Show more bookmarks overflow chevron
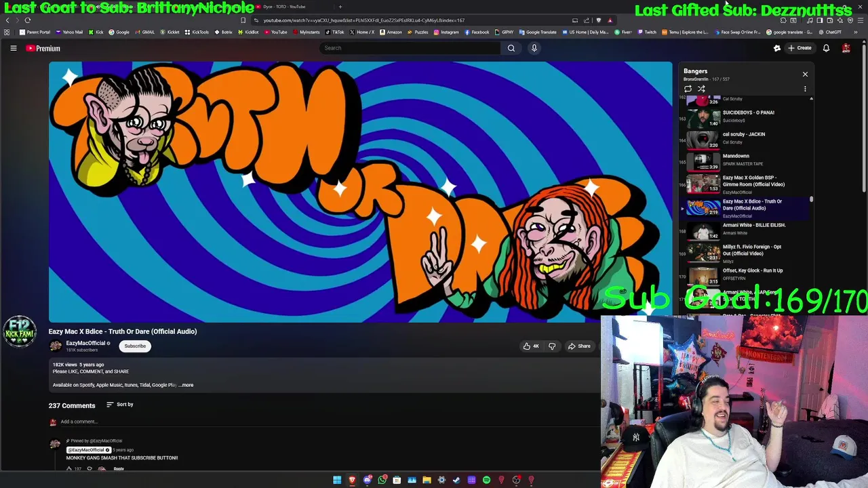The image size is (868, 488). pos(856,32)
